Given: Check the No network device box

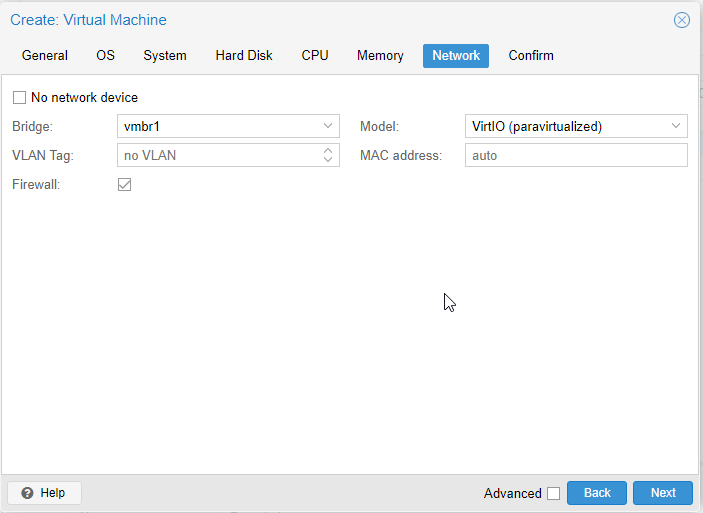Looking at the screenshot, I should click(19, 97).
